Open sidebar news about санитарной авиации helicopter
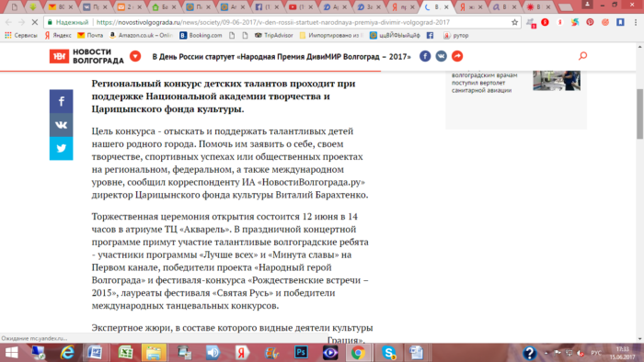Screen dimensions: 644x362 point(484,83)
